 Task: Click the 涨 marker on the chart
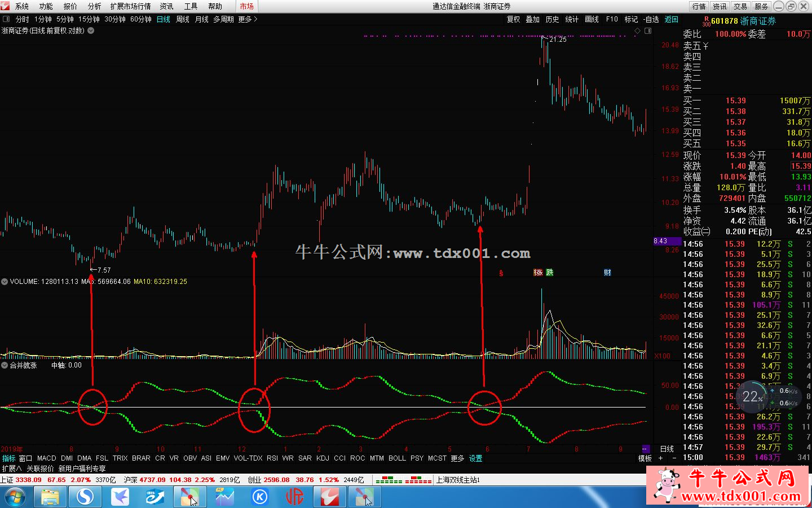click(x=538, y=273)
